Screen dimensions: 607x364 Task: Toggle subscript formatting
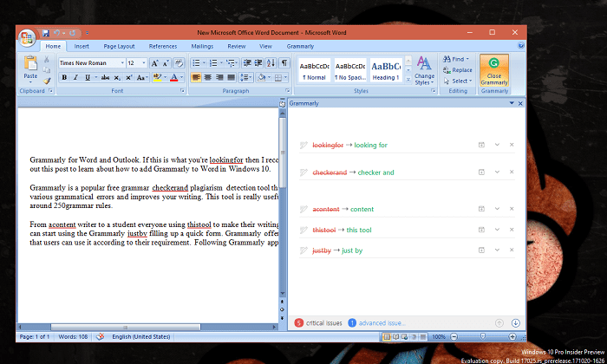[117, 77]
